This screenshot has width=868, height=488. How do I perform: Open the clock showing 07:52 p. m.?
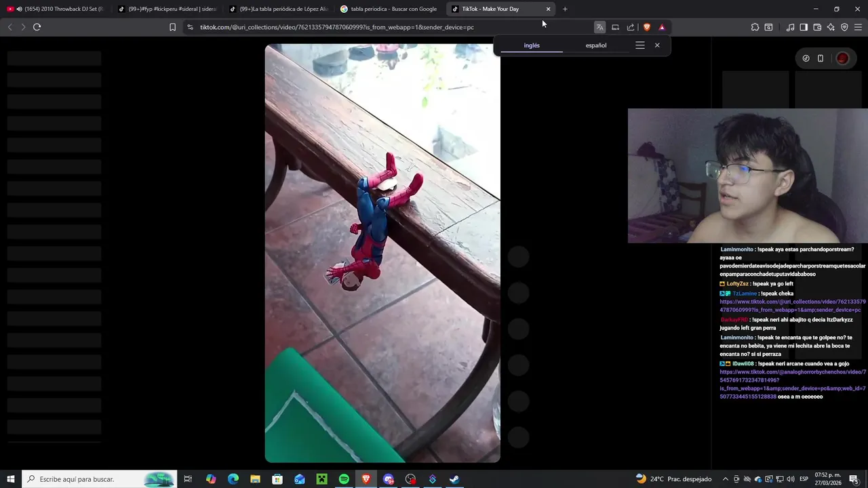pyautogui.click(x=827, y=479)
